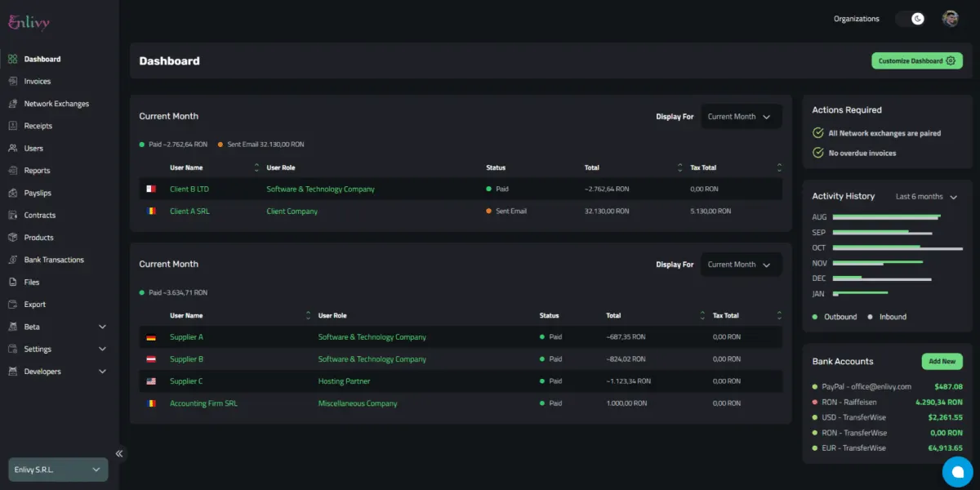Open the Enlivy S.R.L. organization selector
The width and height of the screenshot is (980, 490).
pyautogui.click(x=58, y=470)
